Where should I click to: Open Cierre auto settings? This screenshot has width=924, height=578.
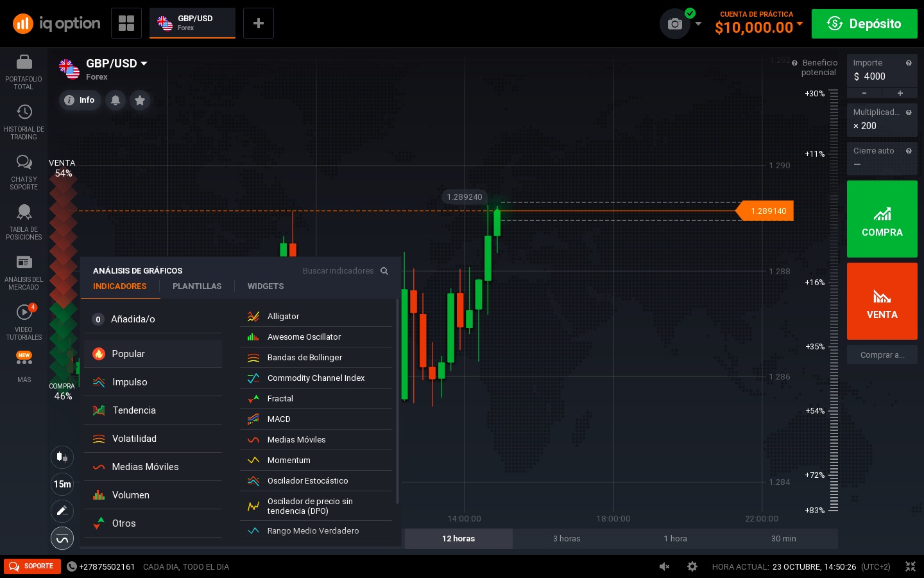pos(882,158)
